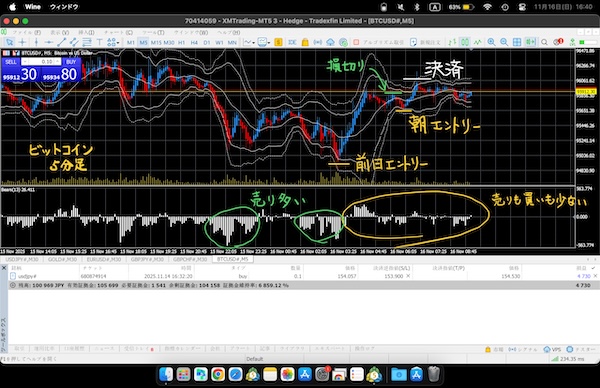Click the yellow dollar symbols icon

pyautogui.click(x=279, y=42)
